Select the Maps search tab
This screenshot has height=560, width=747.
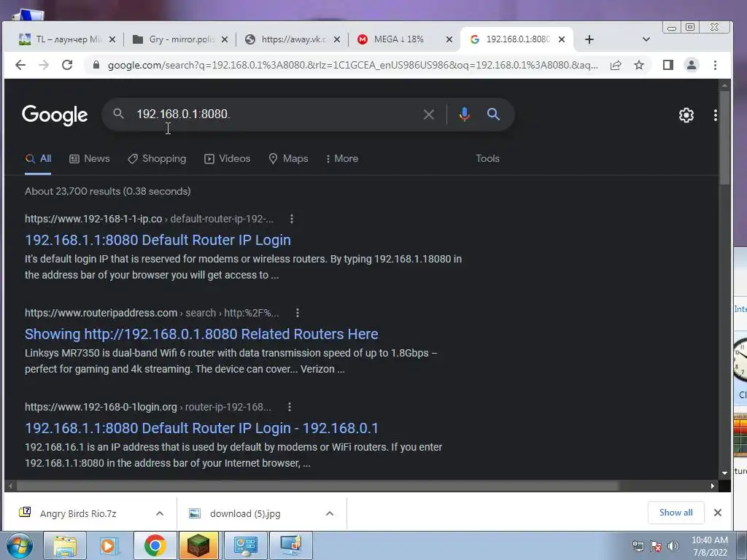(x=288, y=158)
